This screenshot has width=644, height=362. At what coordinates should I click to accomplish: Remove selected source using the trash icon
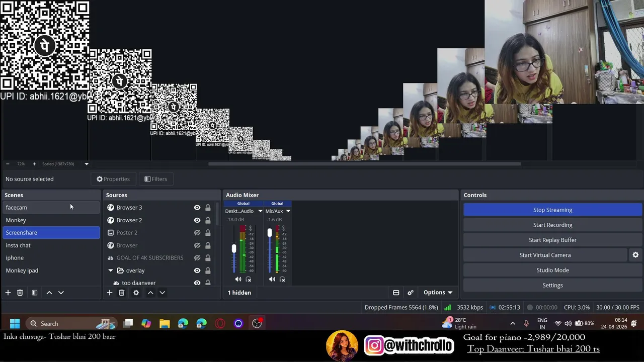(121, 293)
